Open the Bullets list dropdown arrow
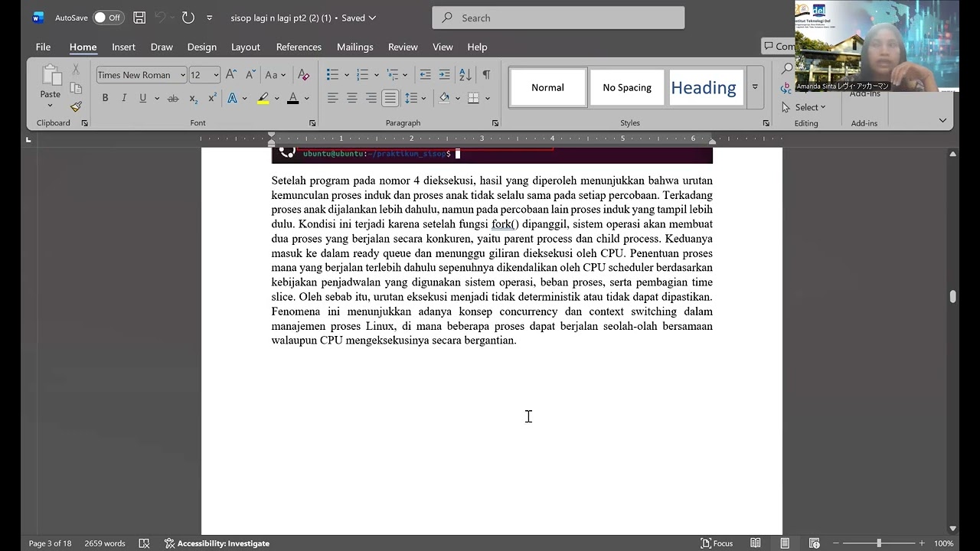This screenshot has height=551, width=980. (347, 75)
